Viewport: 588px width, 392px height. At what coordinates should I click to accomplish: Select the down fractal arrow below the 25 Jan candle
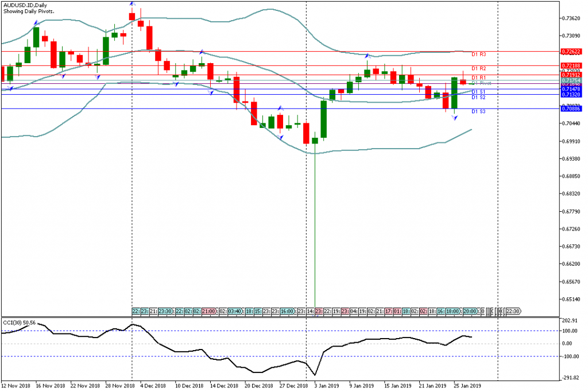pyautogui.click(x=454, y=117)
